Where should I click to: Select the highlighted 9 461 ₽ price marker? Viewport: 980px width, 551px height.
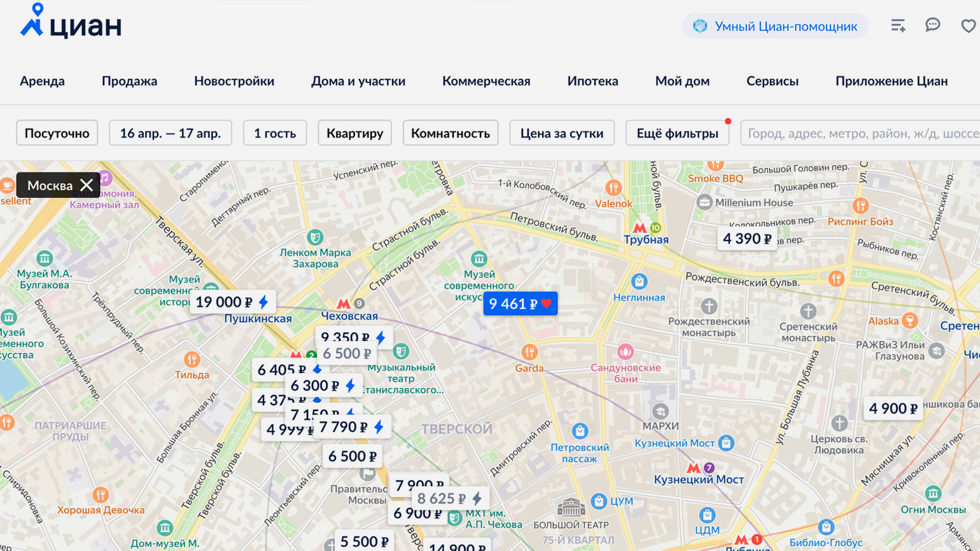point(521,304)
